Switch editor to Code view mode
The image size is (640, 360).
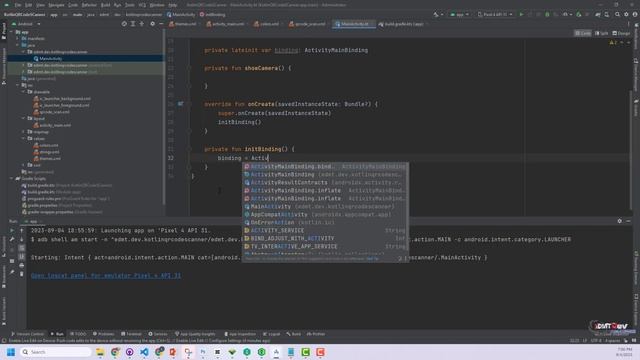pos(583,33)
